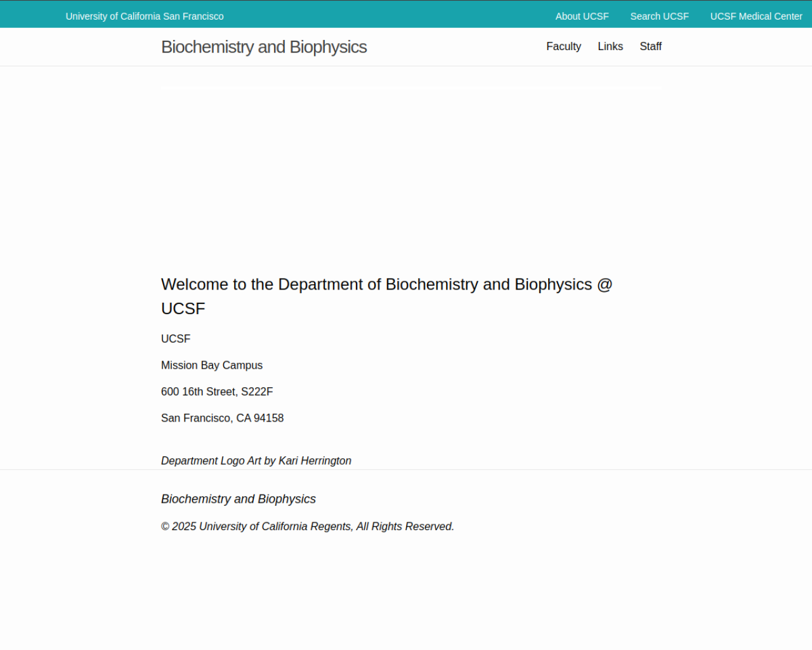Click Biochemistry and Biophysics site title

click(264, 47)
